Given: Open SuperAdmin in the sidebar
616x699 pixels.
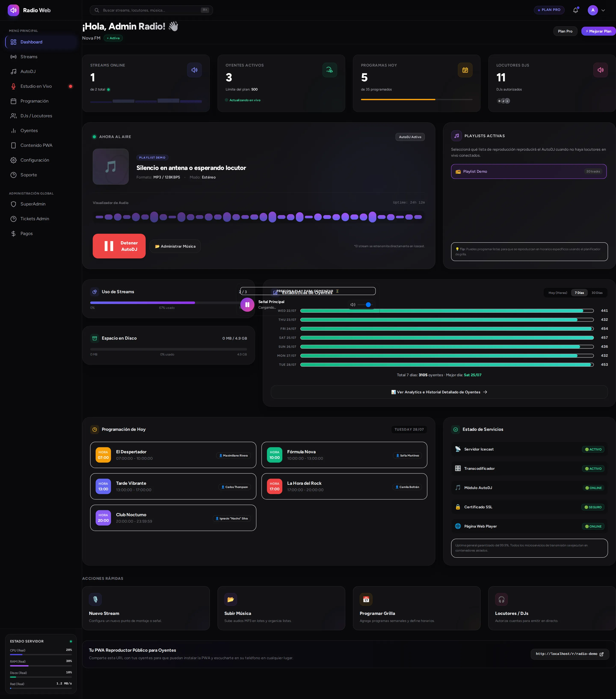Looking at the screenshot, I should 41,204.
